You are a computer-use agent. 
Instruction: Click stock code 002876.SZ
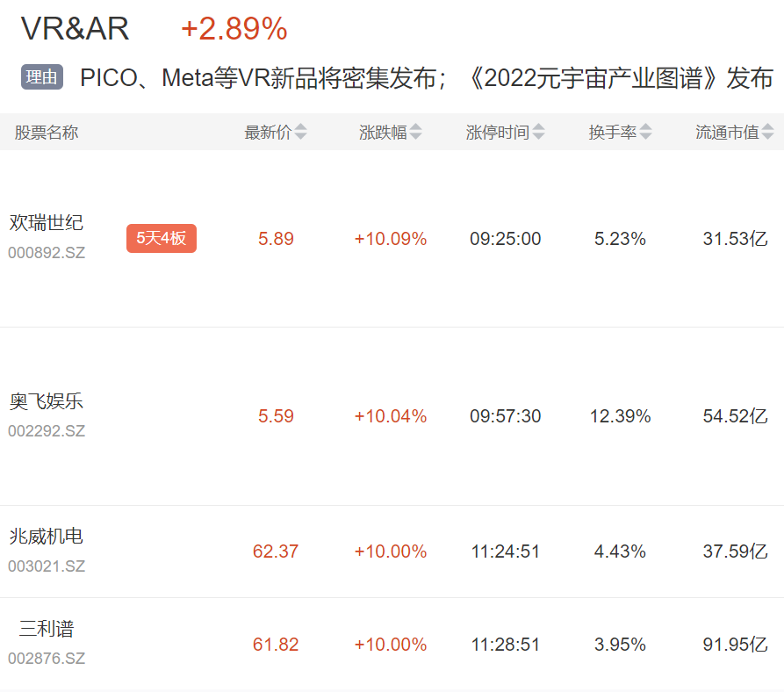(47, 658)
